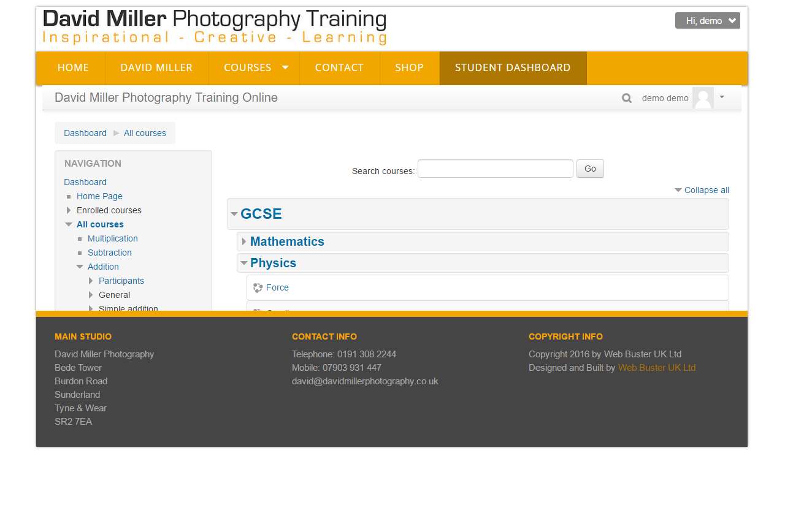This screenshot has width=785, height=532.
Task: Expand the Mathematics category
Action: (244, 241)
